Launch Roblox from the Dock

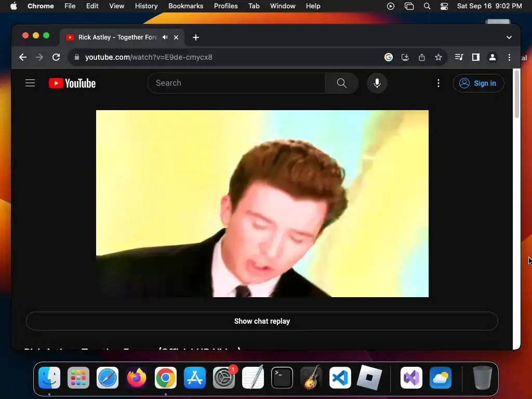pyautogui.click(x=369, y=377)
